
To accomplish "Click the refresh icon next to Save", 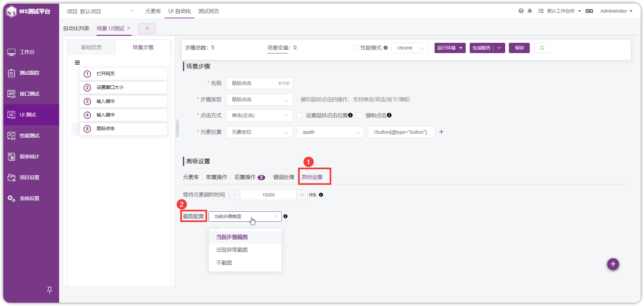I will pos(542,48).
